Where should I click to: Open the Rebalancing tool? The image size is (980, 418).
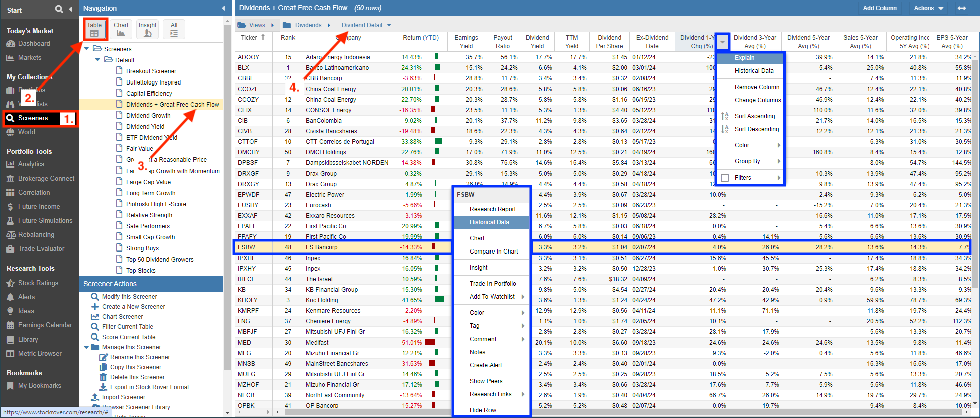(36, 234)
